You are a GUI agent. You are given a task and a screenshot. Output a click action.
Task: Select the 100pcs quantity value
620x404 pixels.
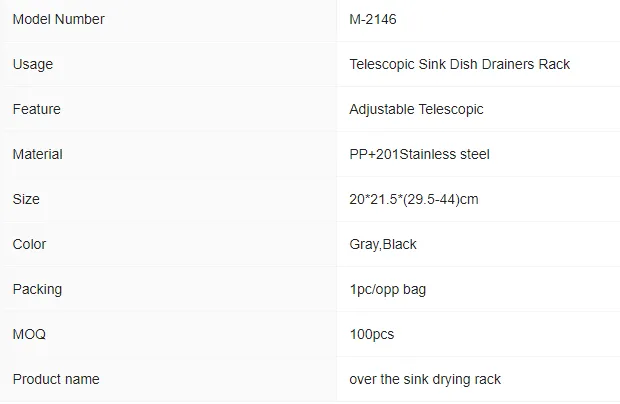(372, 335)
